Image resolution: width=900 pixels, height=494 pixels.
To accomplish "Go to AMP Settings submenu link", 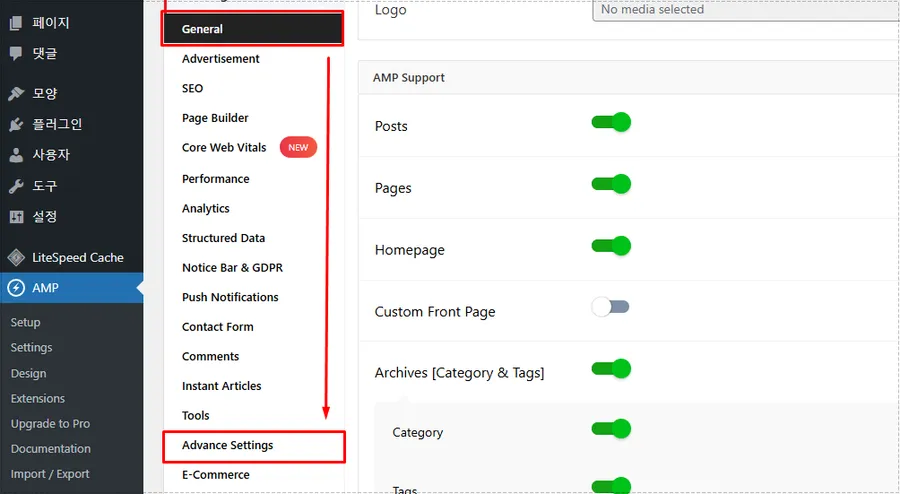I will click(31, 348).
